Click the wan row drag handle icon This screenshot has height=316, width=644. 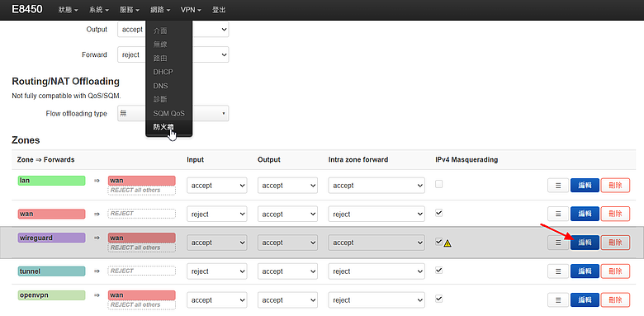click(x=558, y=214)
